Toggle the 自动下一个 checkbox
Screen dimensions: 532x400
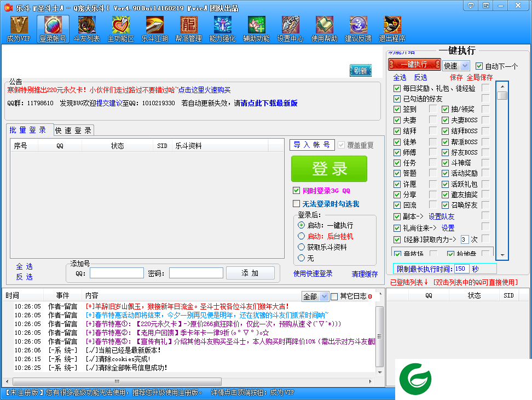point(479,66)
